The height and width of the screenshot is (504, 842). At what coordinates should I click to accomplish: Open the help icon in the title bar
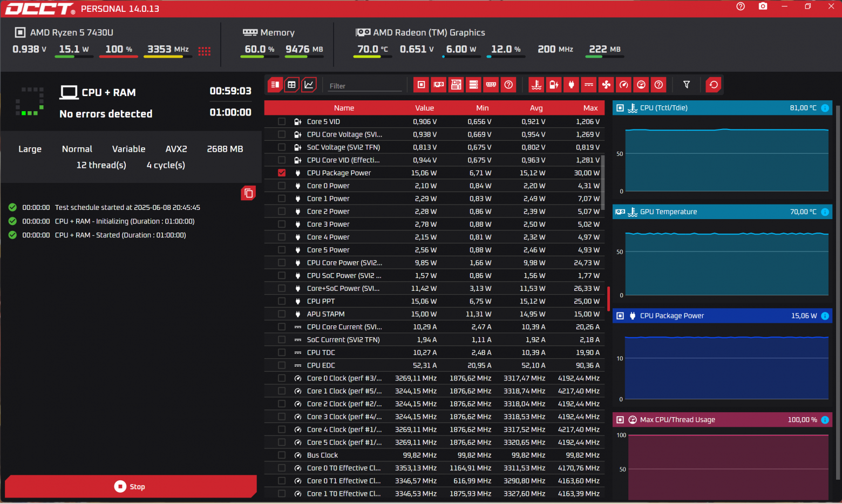pos(741,6)
